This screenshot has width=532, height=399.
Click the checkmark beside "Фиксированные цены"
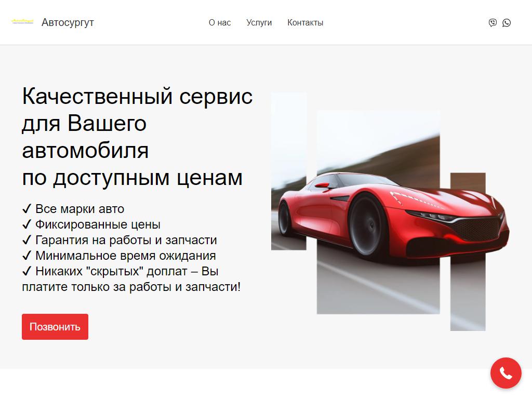coord(27,224)
